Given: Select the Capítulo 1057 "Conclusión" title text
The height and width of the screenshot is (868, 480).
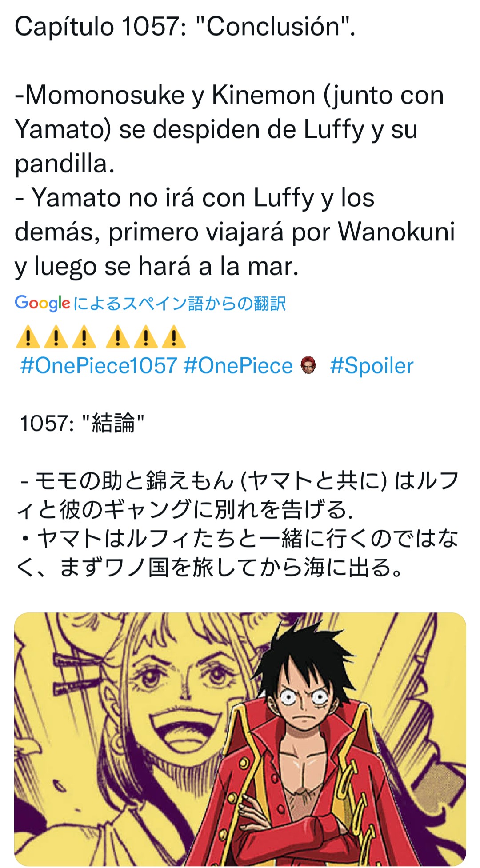Looking at the screenshot, I should pyautogui.click(x=185, y=27).
